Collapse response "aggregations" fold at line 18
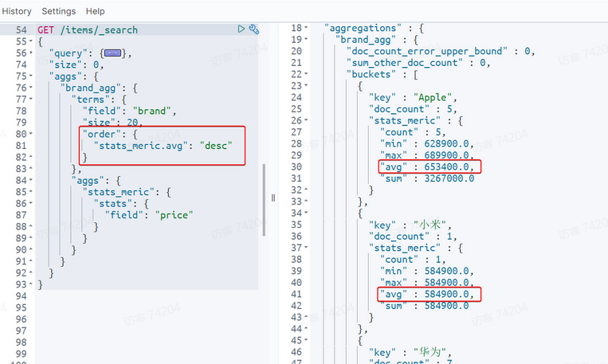The height and width of the screenshot is (364, 608). point(306,28)
